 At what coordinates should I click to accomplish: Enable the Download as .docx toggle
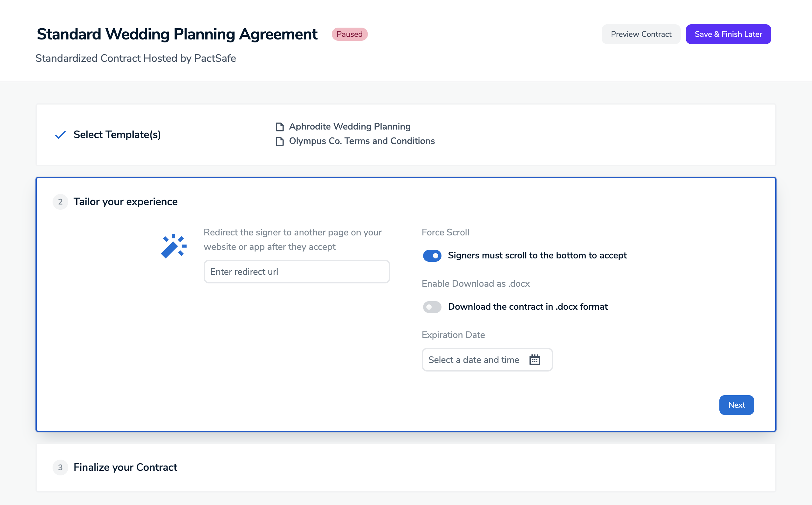[x=432, y=307]
